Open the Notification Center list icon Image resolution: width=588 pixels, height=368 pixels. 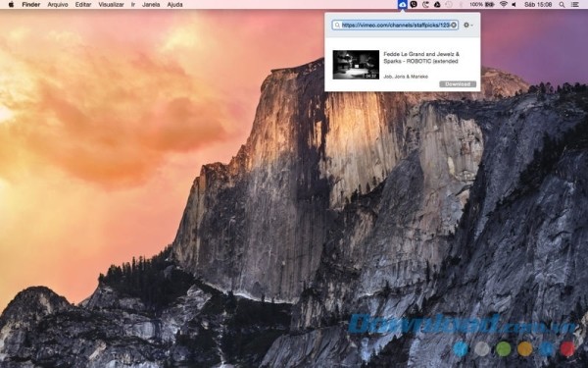point(574,5)
